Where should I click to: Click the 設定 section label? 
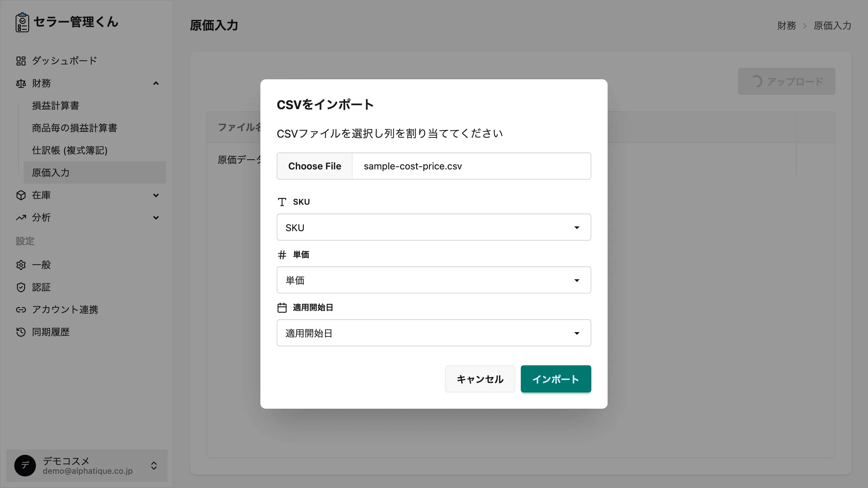tap(25, 241)
